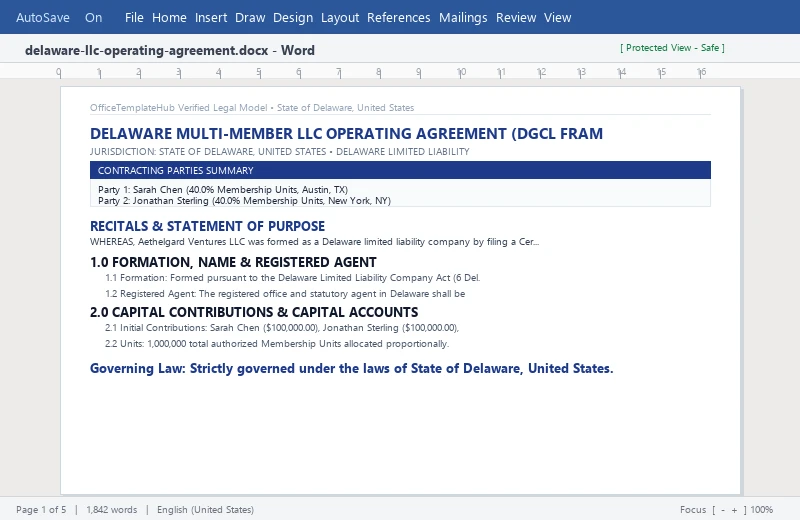
Task: Click the 2.1 Initial Contributions line
Action: (x=282, y=328)
